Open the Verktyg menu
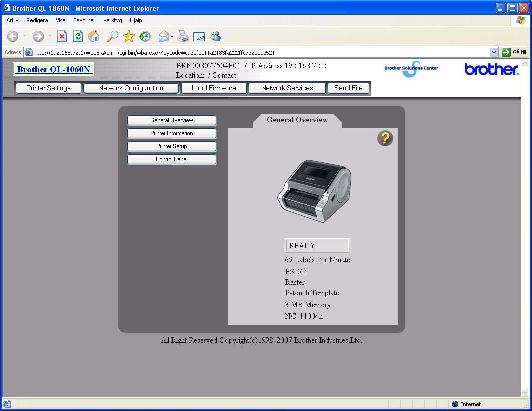532x411 pixels. coord(113,20)
